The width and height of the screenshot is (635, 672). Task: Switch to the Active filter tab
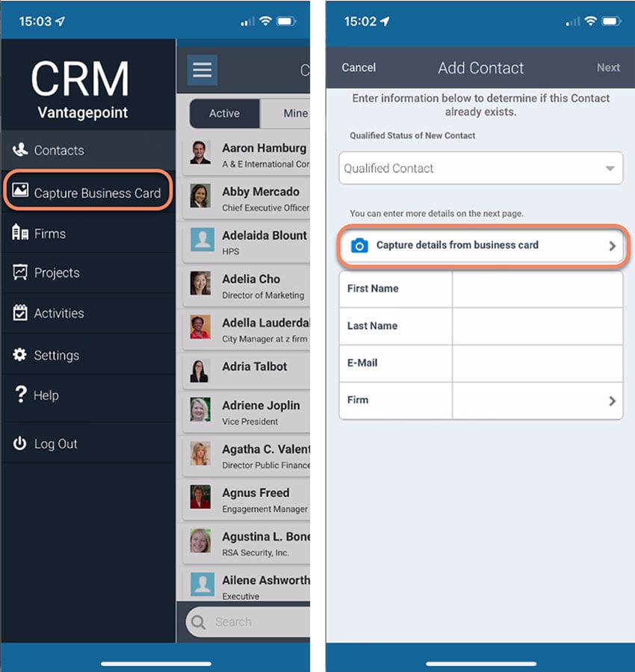click(x=224, y=114)
